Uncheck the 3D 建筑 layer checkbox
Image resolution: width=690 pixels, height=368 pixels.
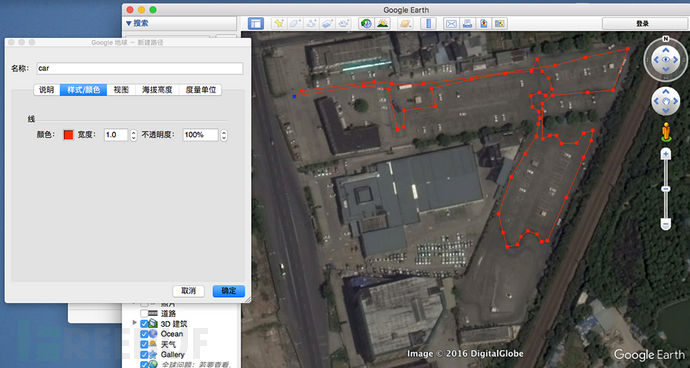[x=144, y=324]
